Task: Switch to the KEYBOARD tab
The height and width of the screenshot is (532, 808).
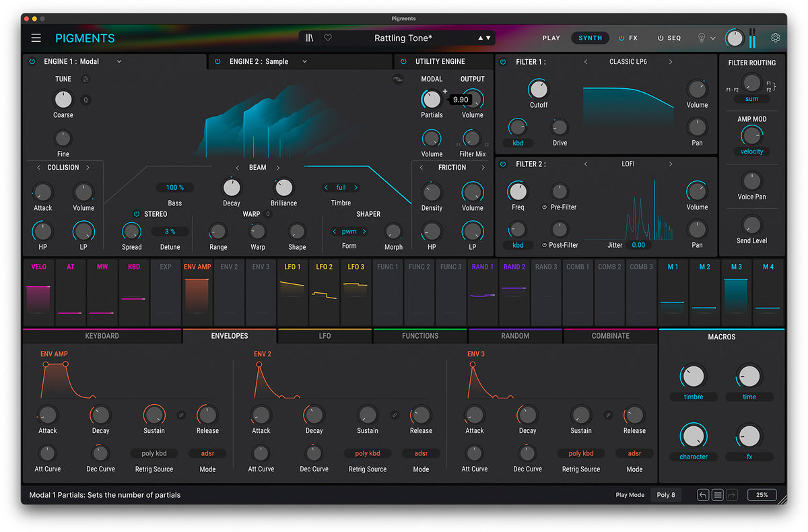Action: [x=102, y=336]
